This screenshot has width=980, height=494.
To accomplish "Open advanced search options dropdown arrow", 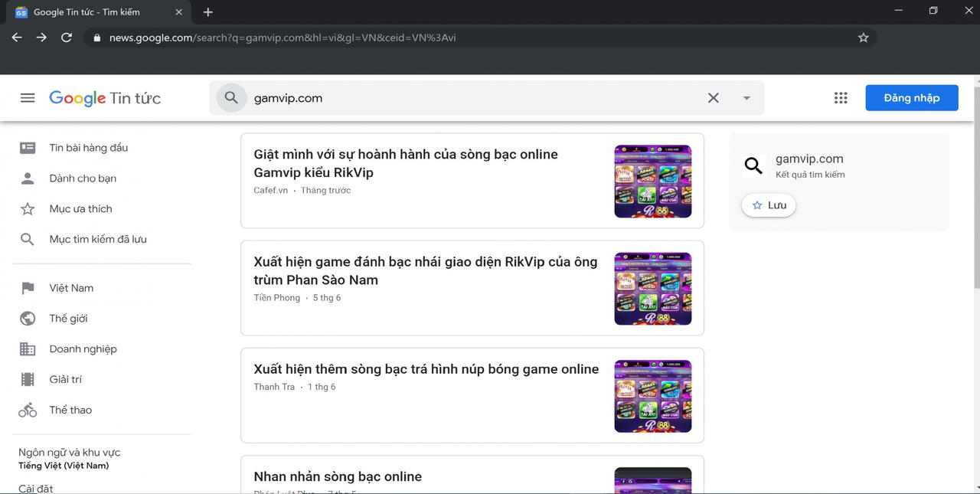I will click(746, 97).
